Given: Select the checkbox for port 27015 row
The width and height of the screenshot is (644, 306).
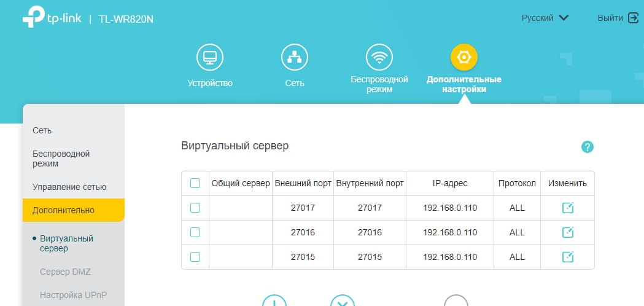Looking at the screenshot, I should coord(195,257).
